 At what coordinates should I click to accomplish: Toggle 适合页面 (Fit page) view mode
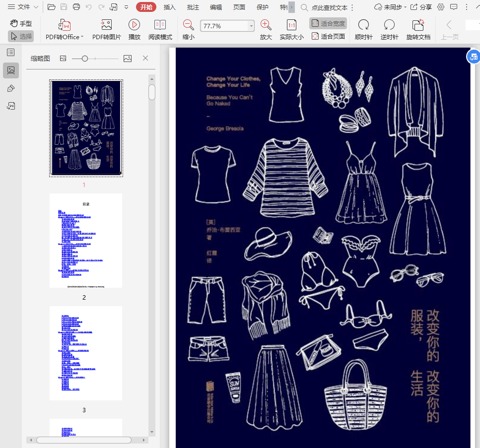328,36
